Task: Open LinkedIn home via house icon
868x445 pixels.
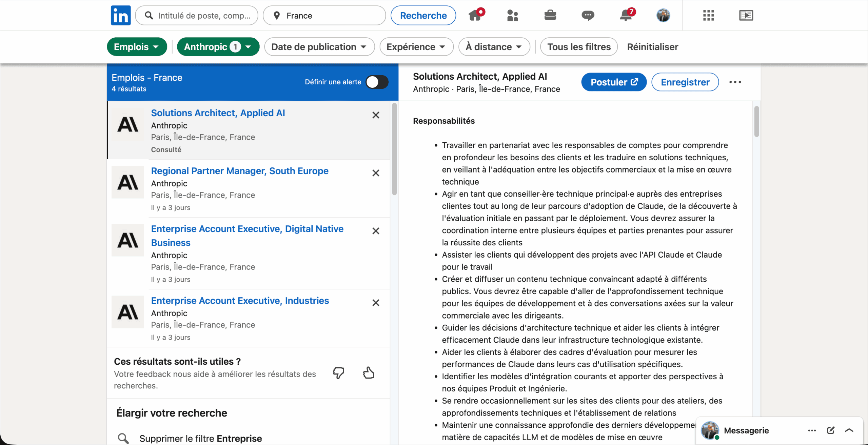Action: [x=475, y=15]
